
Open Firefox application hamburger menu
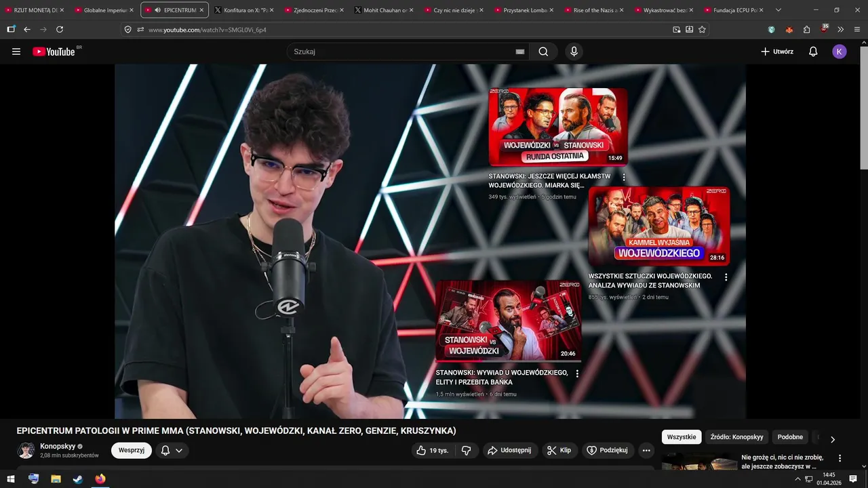click(857, 29)
